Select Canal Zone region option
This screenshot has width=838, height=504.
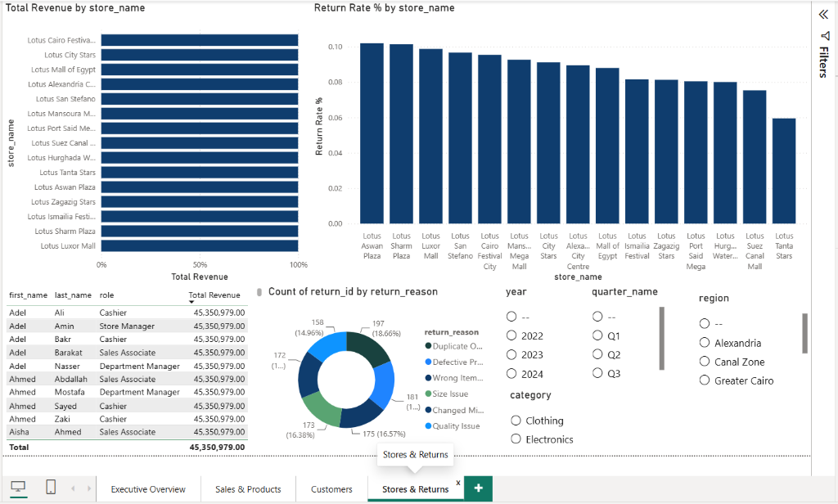[x=705, y=362]
